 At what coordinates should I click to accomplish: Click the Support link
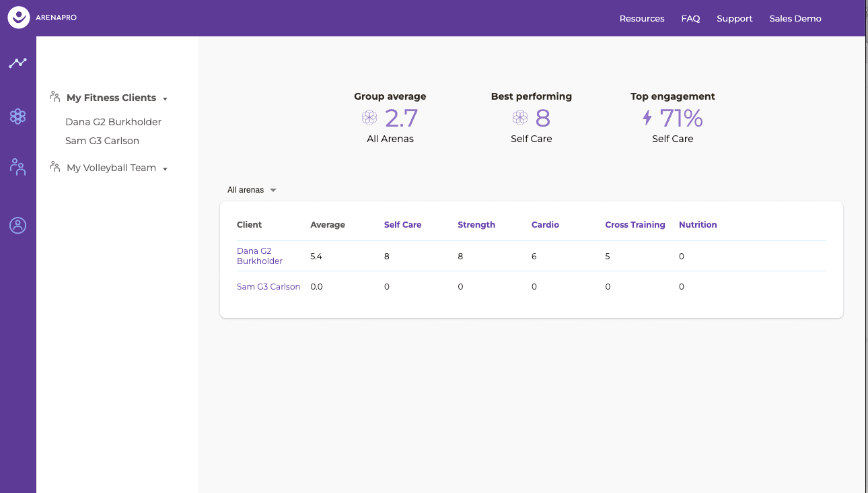[x=734, y=18]
